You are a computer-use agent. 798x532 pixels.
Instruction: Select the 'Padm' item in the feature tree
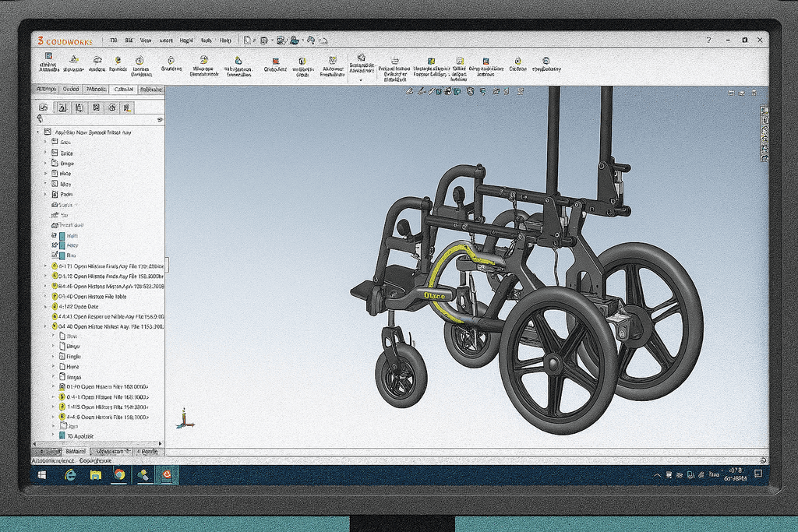[66, 194]
